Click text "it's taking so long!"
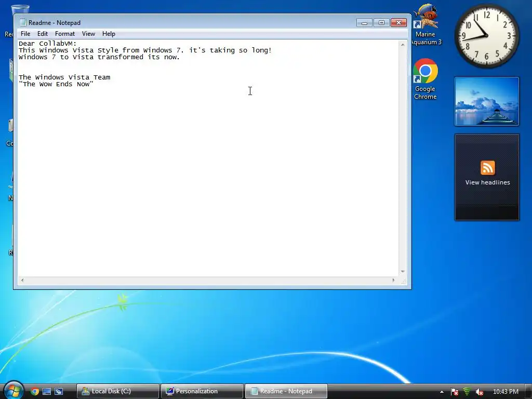The height and width of the screenshot is (399, 532). 230,50
